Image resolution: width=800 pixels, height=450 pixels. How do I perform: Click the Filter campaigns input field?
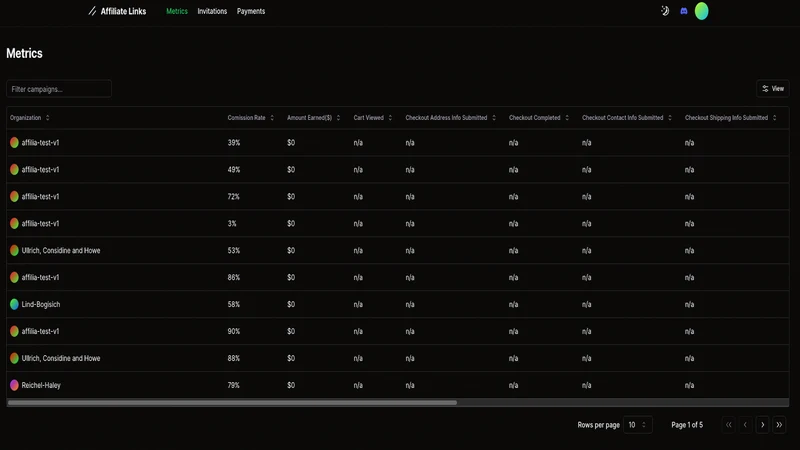(59, 89)
